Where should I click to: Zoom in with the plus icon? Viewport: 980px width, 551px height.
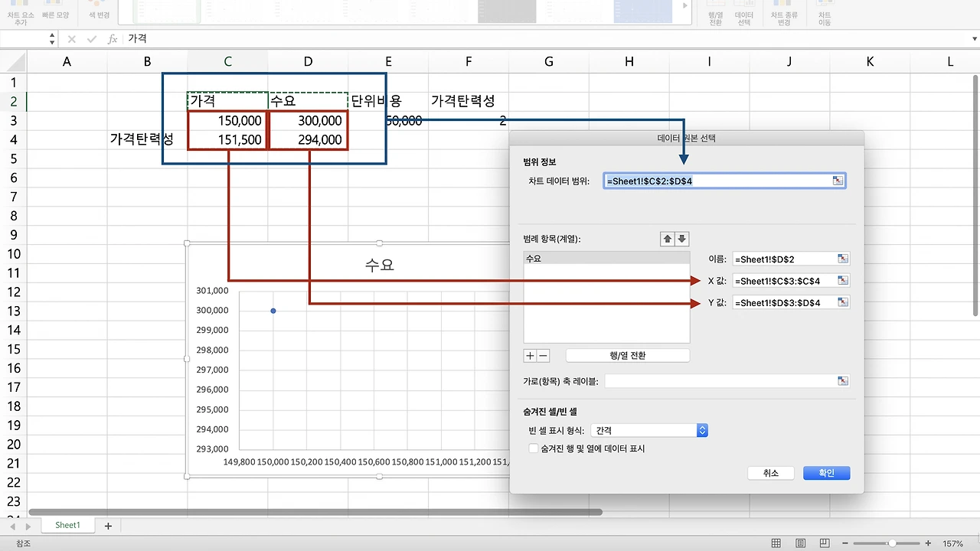(x=928, y=543)
